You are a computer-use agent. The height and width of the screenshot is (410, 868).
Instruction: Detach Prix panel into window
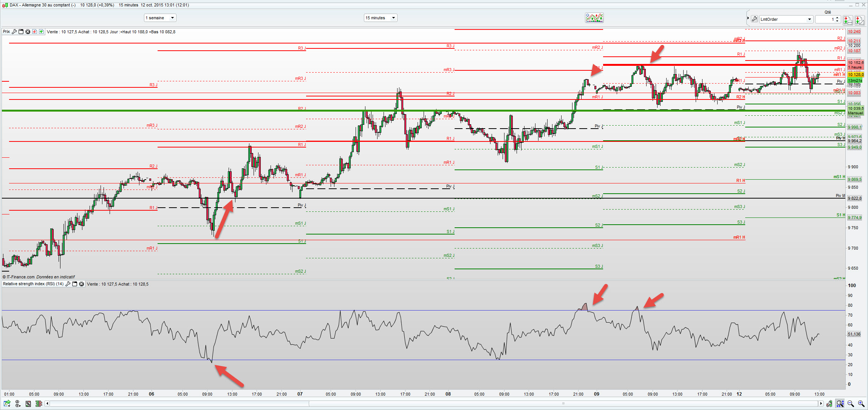coord(21,32)
